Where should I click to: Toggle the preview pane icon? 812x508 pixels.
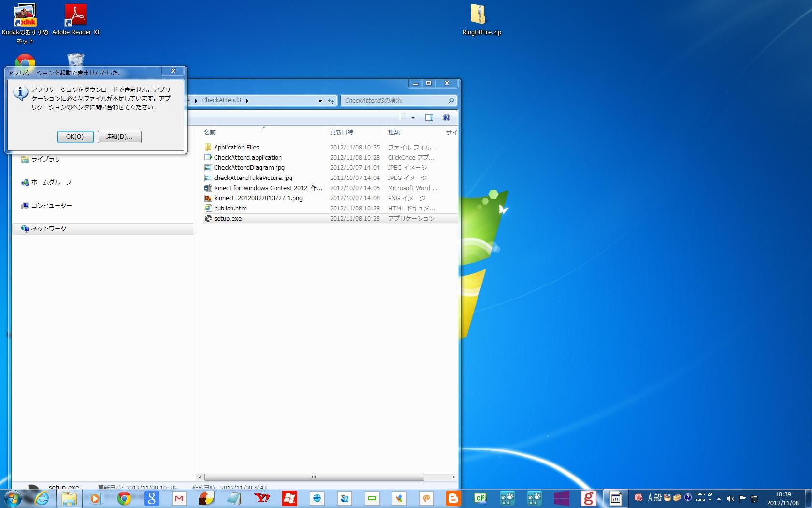429,118
